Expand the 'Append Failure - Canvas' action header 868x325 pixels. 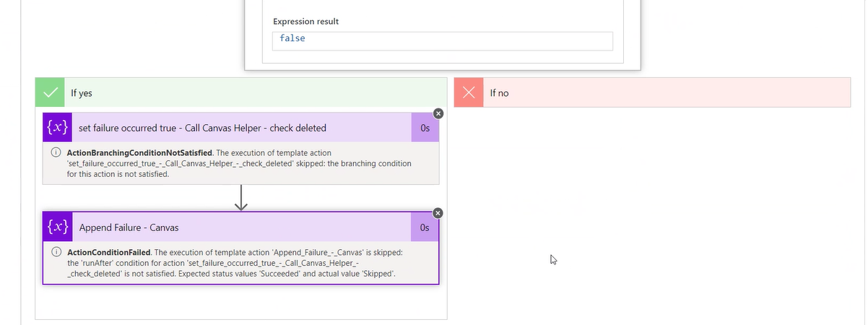pyautogui.click(x=240, y=227)
